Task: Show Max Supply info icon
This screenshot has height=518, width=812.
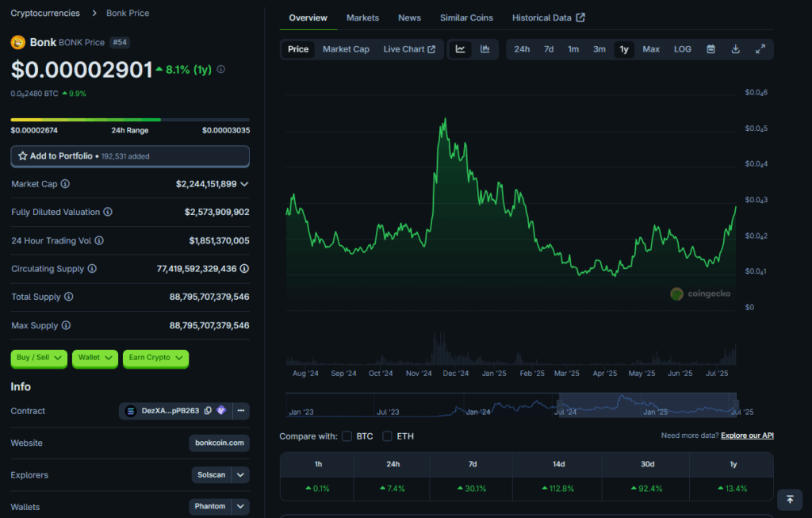Action: (67, 325)
